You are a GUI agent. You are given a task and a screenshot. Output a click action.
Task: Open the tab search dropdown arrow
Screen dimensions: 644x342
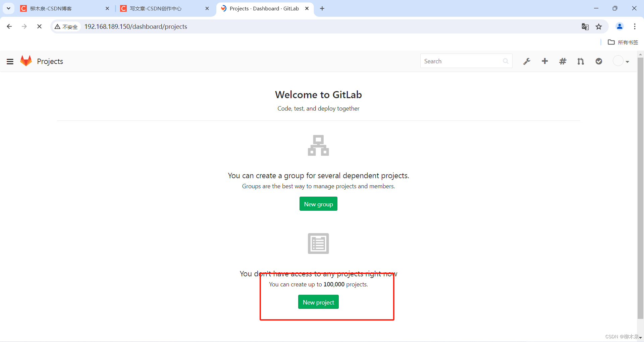8,8
